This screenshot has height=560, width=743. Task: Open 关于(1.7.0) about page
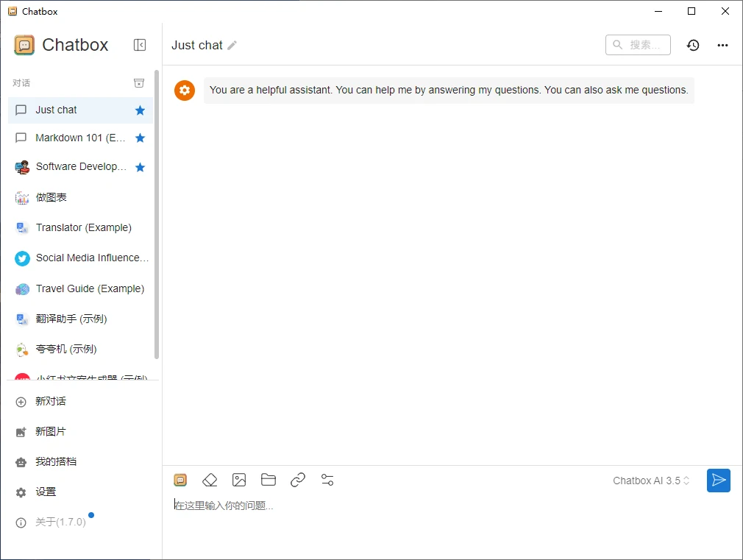81,522
